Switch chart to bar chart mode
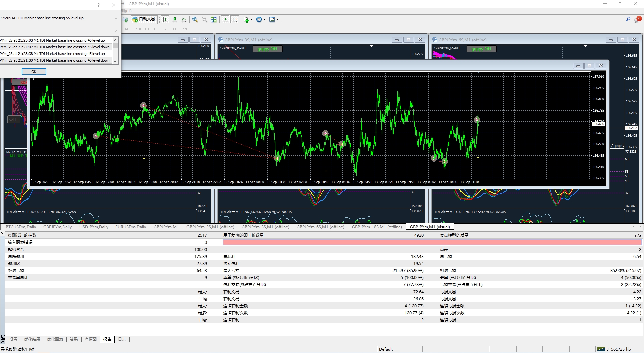 (x=165, y=19)
